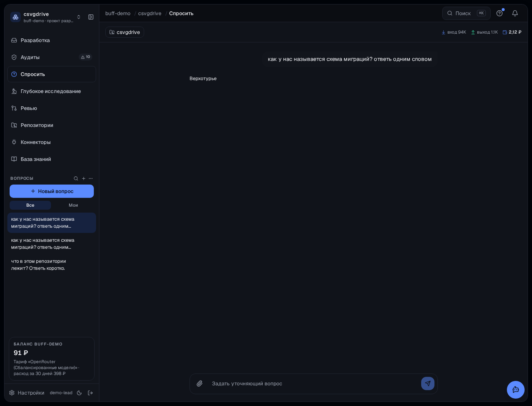Add a question with the plus icon
Image resolution: width=532 pixels, height=406 pixels.
point(83,178)
